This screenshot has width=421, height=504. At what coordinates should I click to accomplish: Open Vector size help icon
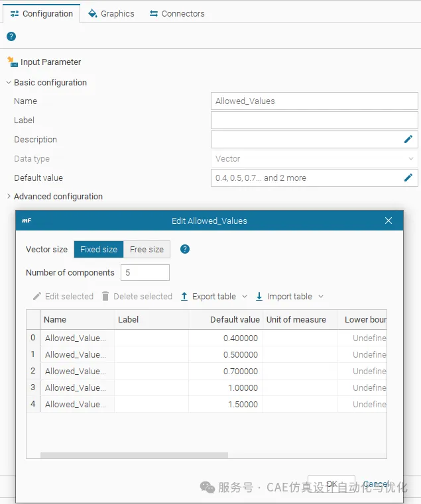click(x=185, y=249)
